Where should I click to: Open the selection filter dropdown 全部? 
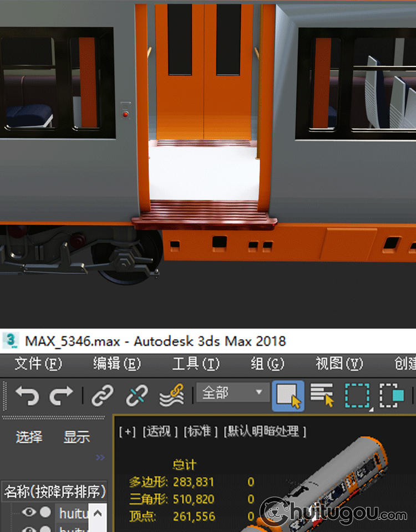(233, 393)
